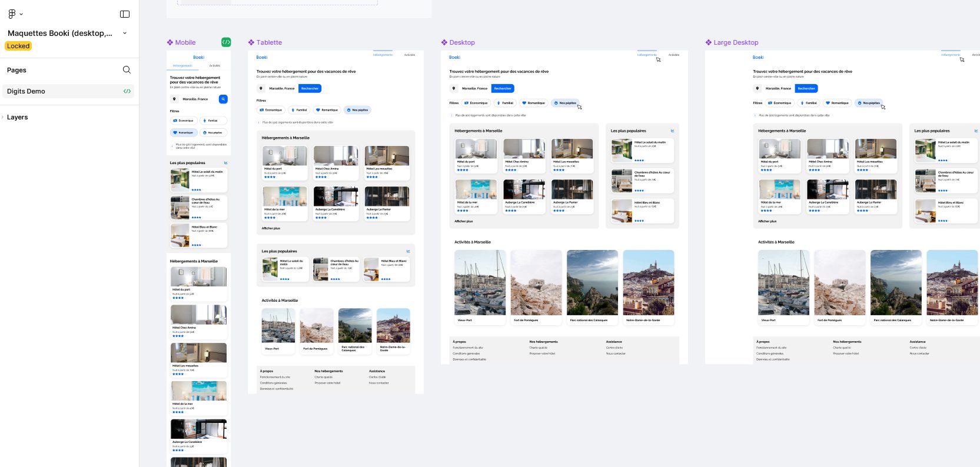Click the code icon on Digits Demo page
The image size is (980, 467).
[x=127, y=91]
